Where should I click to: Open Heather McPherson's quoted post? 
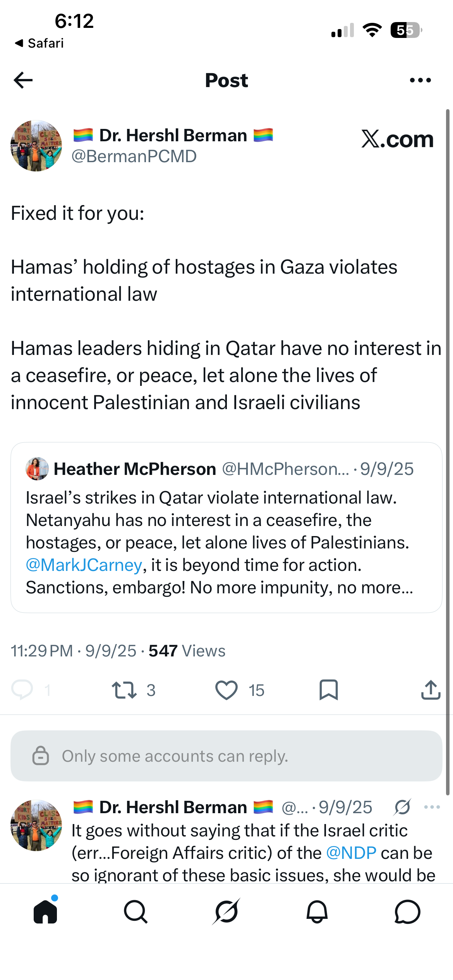(x=226, y=528)
